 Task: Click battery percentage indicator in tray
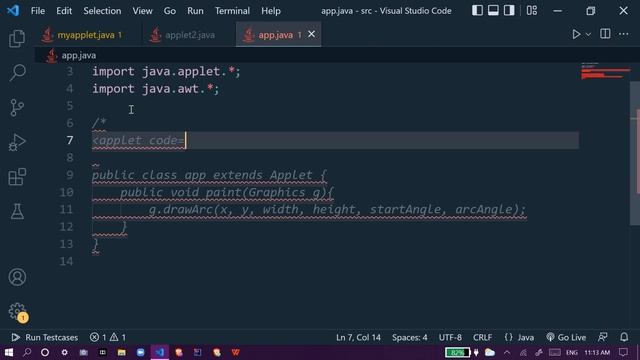[x=457, y=352]
